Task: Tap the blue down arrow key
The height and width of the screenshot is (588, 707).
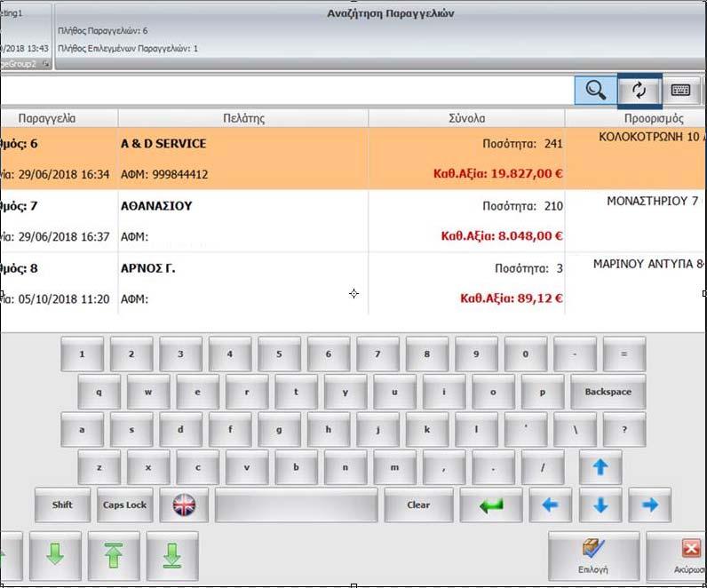Action: (x=600, y=505)
